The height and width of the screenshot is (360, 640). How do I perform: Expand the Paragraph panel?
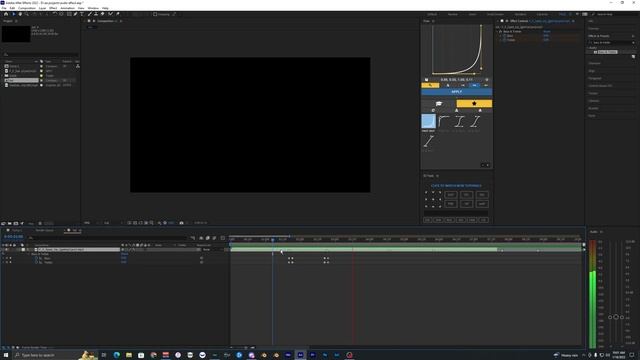(x=595, y=78)
